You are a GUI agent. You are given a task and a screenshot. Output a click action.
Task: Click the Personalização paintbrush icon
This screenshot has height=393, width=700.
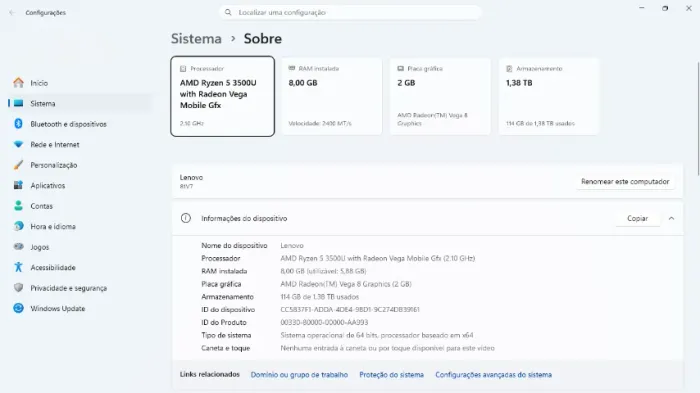click(18, 165)
